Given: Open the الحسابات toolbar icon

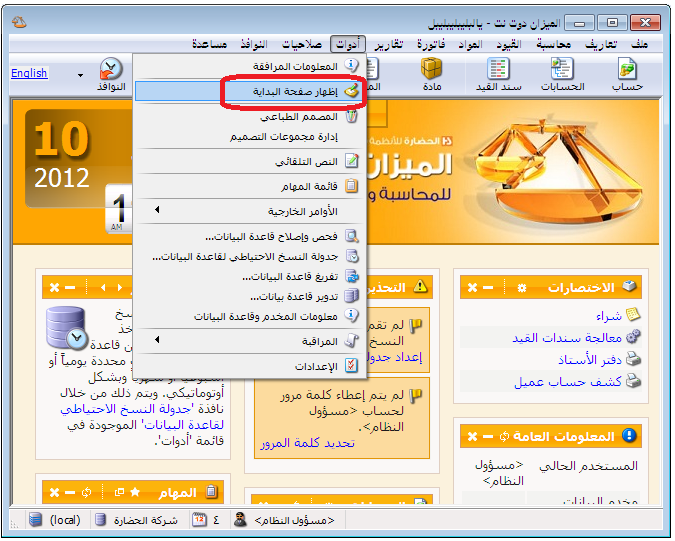Looking at the screenshot, I should [x=562, y=74].
